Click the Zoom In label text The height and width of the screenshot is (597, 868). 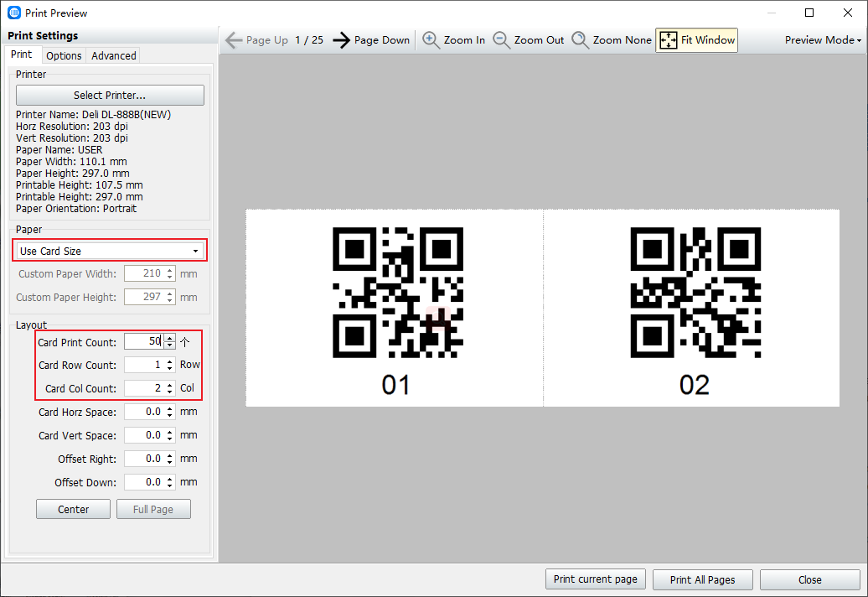464,40
